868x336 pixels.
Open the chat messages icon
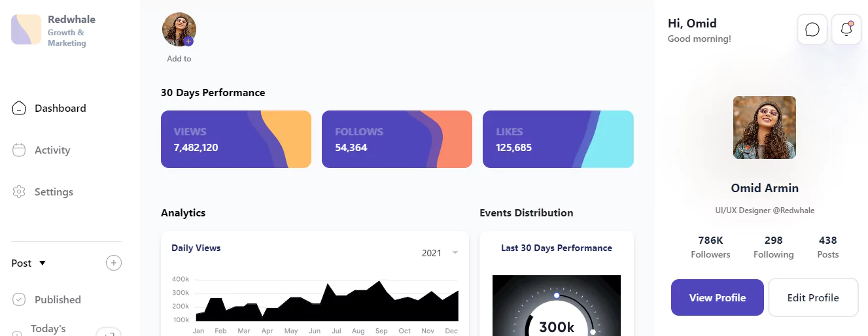click(x=812, y=29)
